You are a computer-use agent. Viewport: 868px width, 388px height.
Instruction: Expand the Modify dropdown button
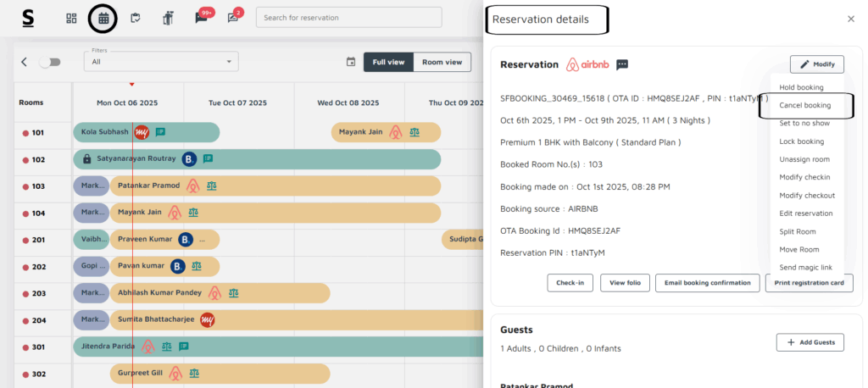click(817, 64)
